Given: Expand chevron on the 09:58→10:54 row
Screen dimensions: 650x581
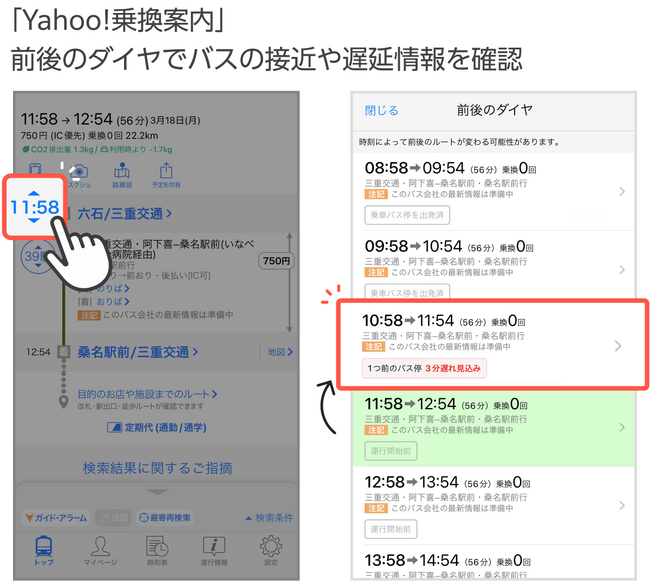Looking at the screenshot, I should [621, 269].
